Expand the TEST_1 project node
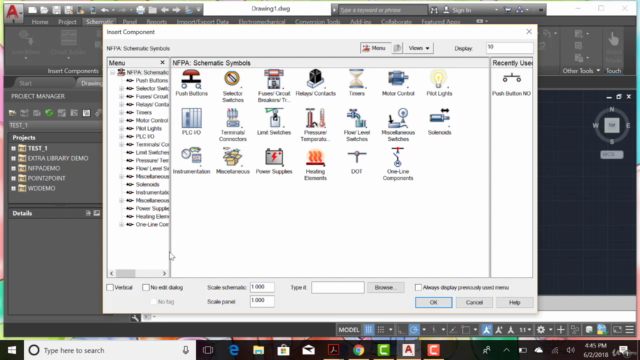640x360 pixels. pyautogui.click(x=13, y=148)
